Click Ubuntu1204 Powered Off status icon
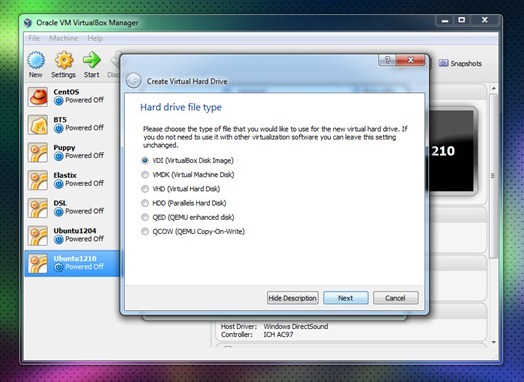Image resolution: width=524 pixels, height=382 pixels. (x=58, y=239)
